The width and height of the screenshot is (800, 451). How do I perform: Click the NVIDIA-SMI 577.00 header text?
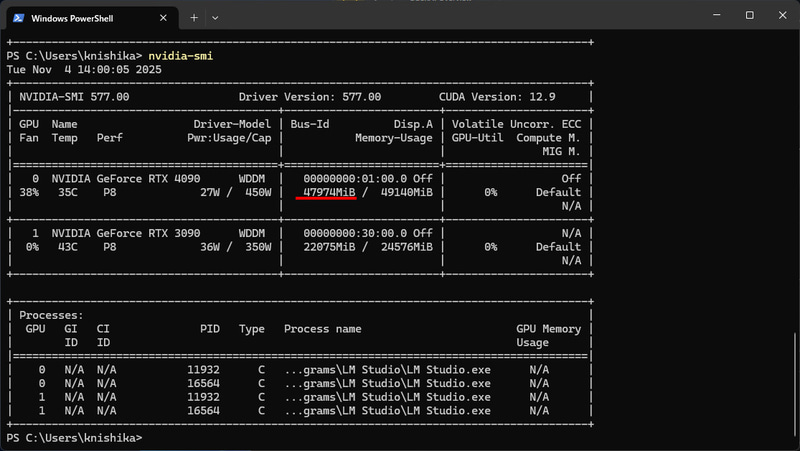74,97
